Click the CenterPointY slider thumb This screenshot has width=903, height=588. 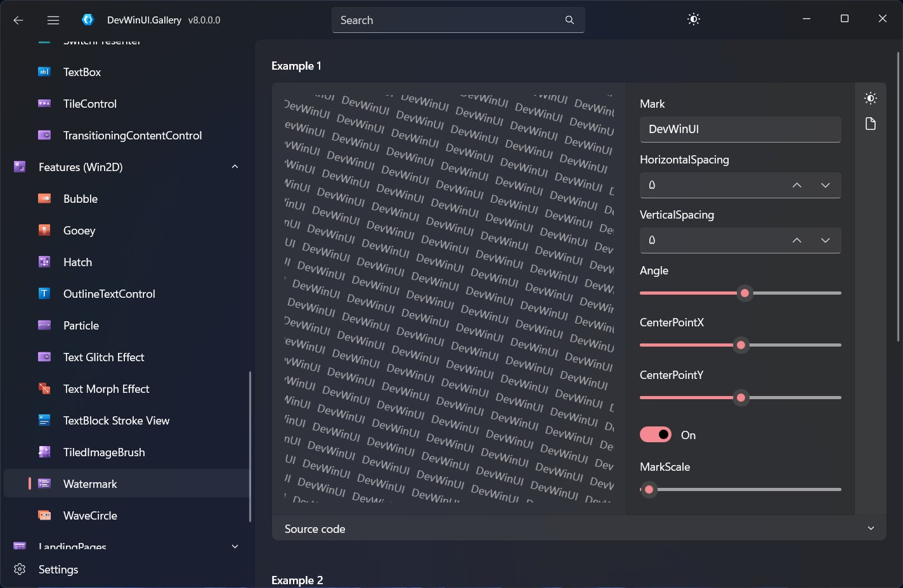[x=741, y=398]
